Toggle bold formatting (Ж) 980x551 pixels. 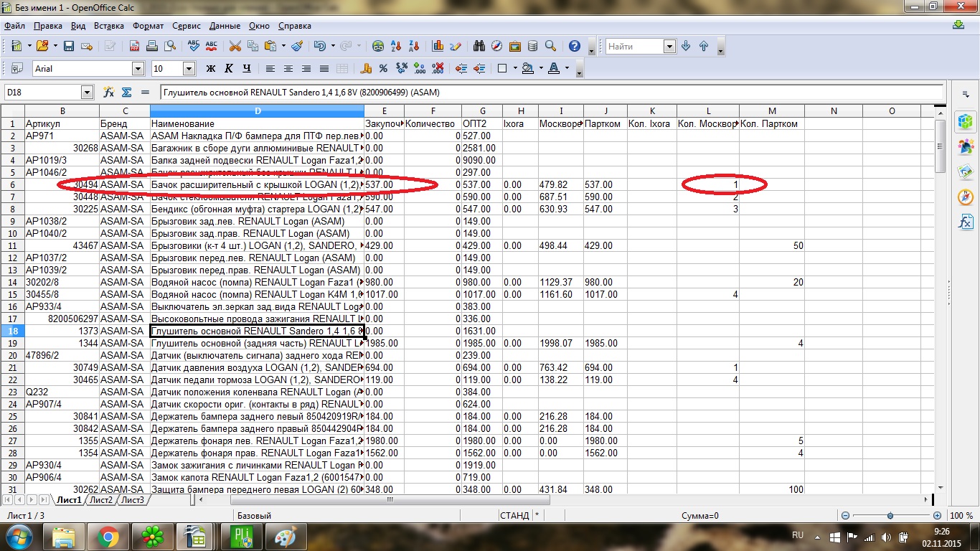[x=211, y=69]
